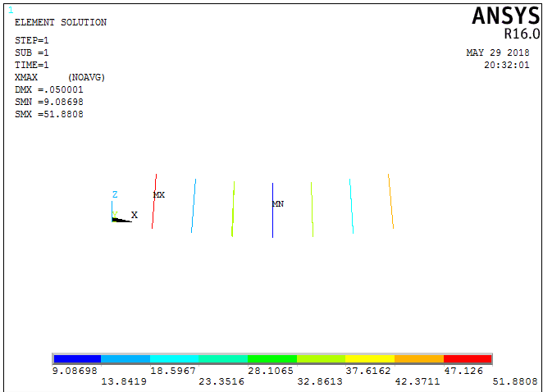Screen dimensions: 543x392
Task: Click the red legend color band
Action: (468, 358)
